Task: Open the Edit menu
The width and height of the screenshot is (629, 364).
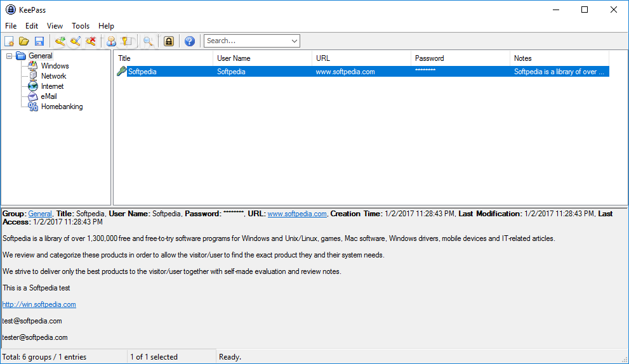Action: (32, 25)
